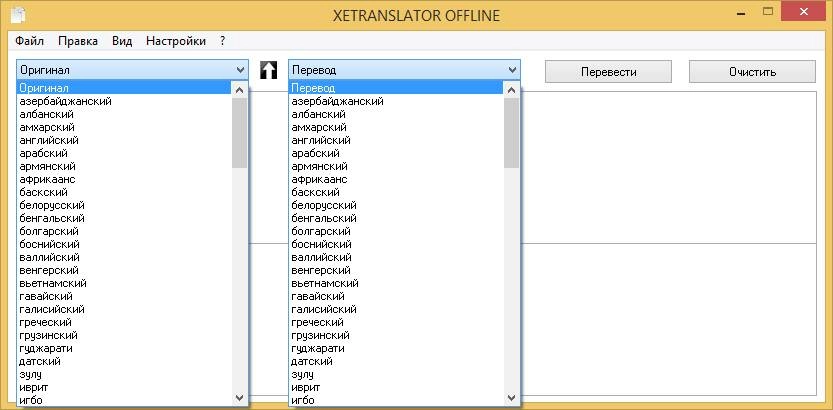Choose английский in Перевод list
Viewport: 833px width, 410px height.
click(396, 140)
